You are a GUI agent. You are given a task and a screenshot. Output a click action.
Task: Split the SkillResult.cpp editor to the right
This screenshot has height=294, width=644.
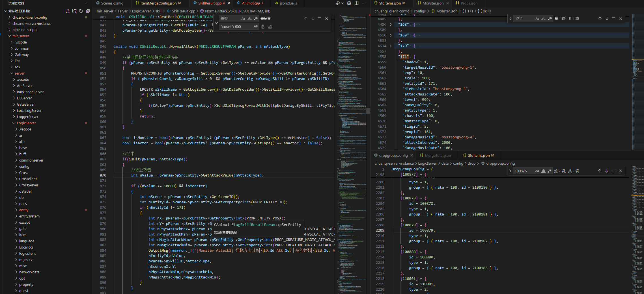click(357, 3)
